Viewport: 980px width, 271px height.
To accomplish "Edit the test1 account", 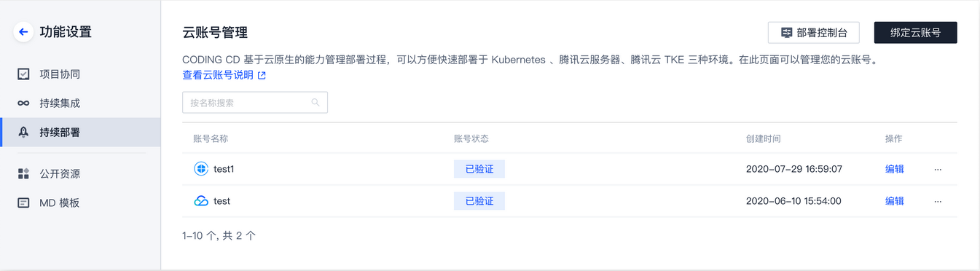I will pyautogui.click(x=895, y=169).
